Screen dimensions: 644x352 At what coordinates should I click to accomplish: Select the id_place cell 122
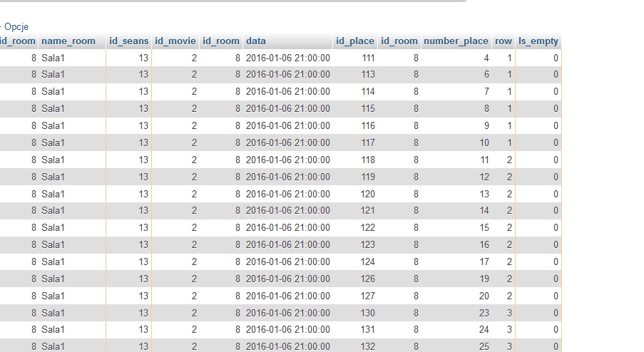pyautogui.click(x=367, y=228)
